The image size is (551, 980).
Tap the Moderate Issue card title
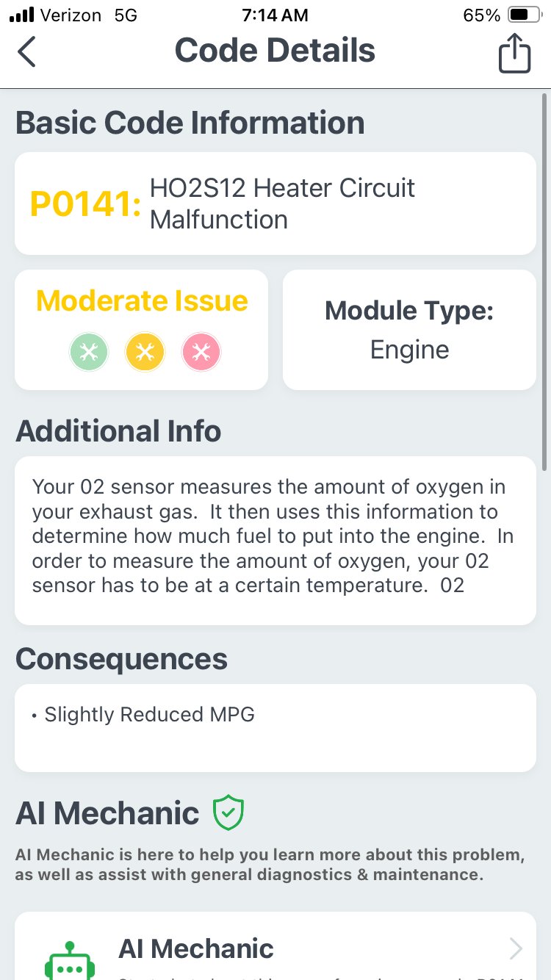click(142, 301)
